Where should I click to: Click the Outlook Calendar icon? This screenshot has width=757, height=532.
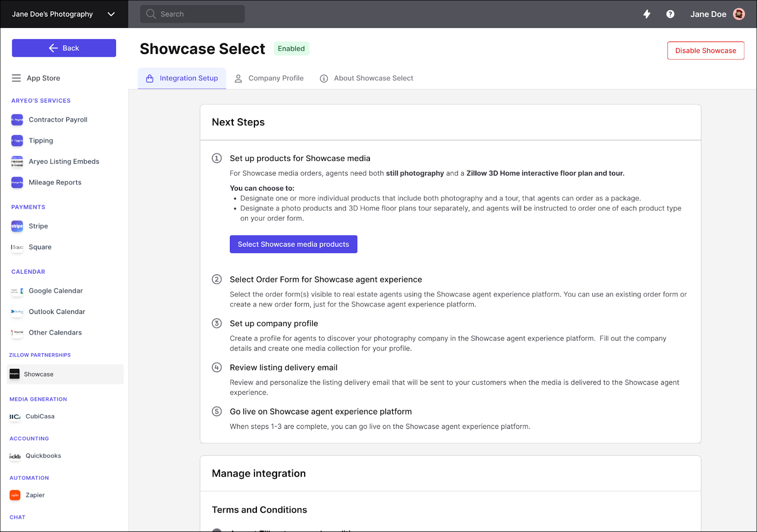click(x=17, y=312)
